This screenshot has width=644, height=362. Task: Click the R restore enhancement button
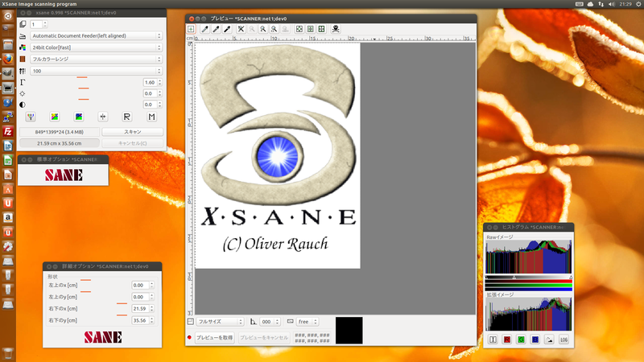click(x=126, y=117)
